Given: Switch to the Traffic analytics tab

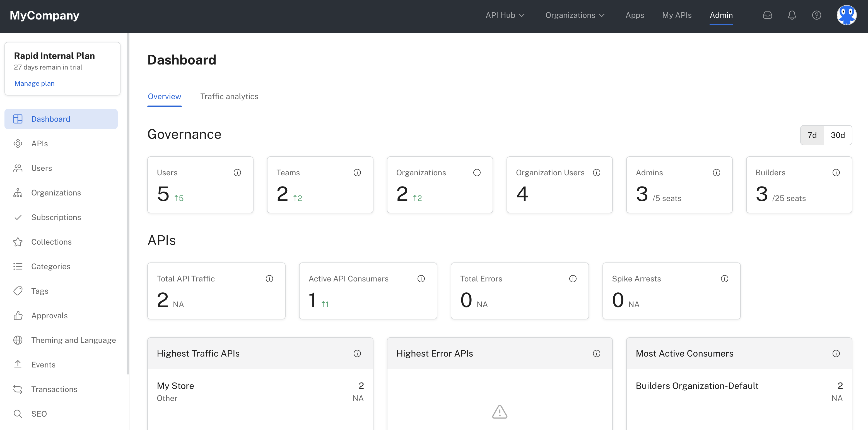Looking at the screenshot, I should tap(229, 96).
